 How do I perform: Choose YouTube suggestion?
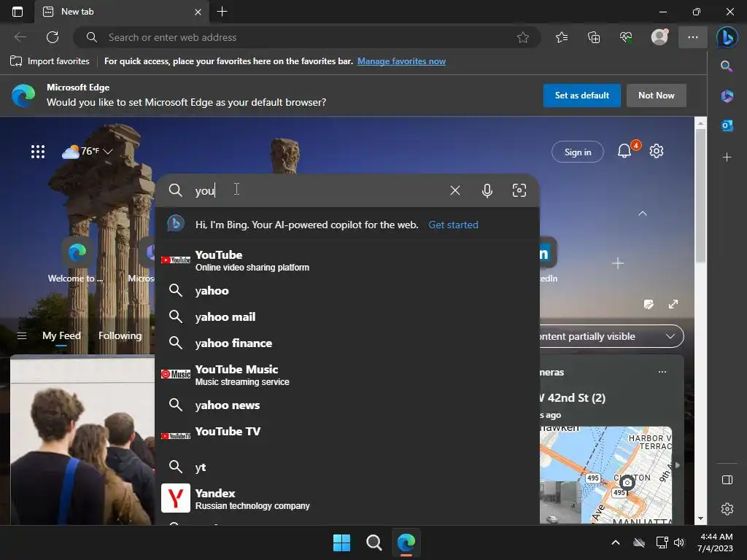pos(347,260)
